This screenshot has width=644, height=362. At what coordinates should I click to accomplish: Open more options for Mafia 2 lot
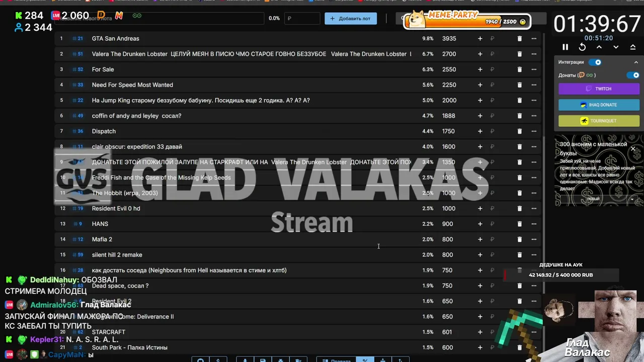[534, 239]
